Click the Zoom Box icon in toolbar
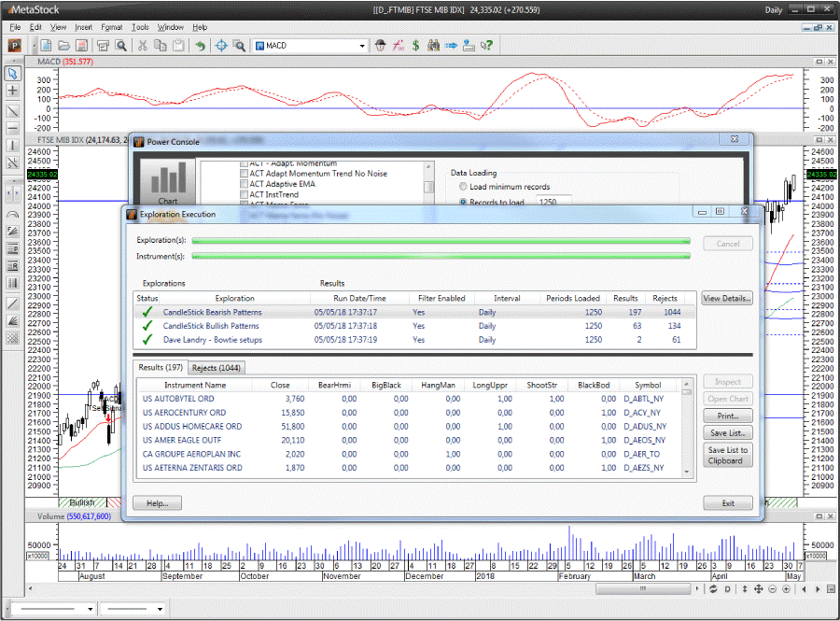Image resolution: width=840 pixels, height=621 pixels. click(239, 46)
